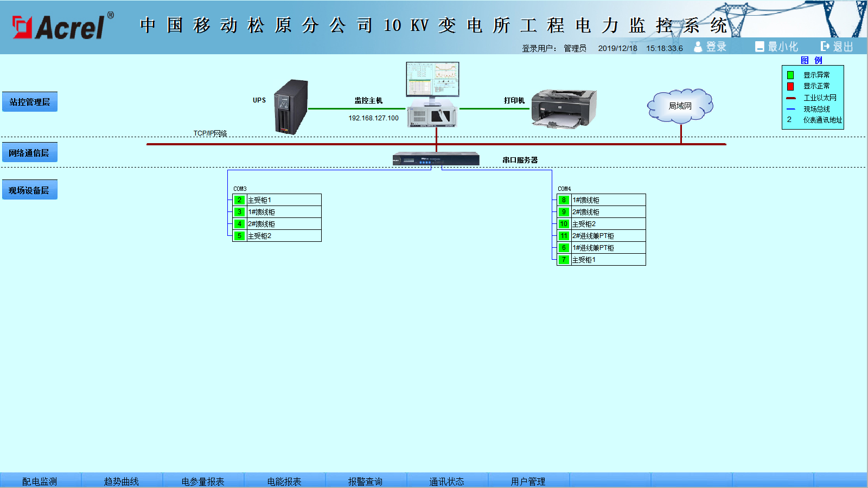
Task: Select the monitoring host computer icon
Action: [433, 95]
